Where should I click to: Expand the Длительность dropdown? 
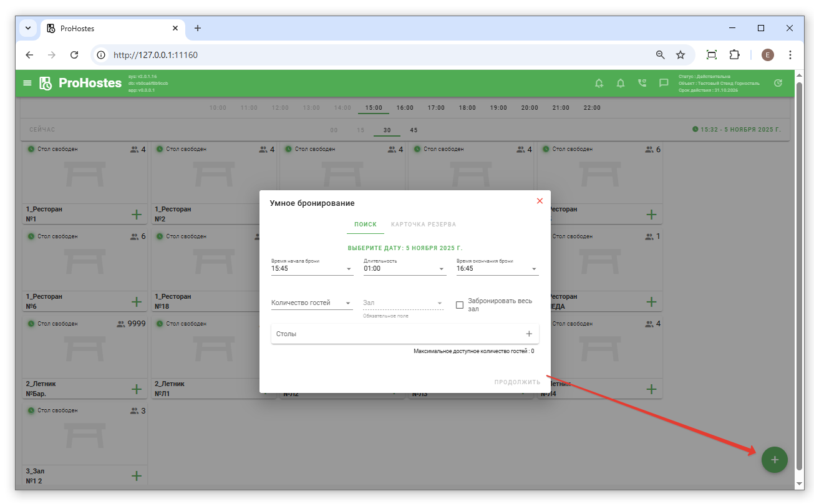(404, 269)
